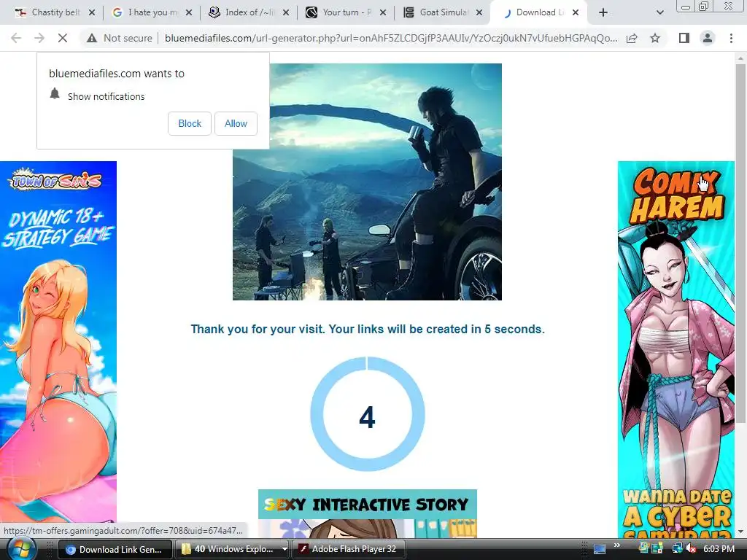Bookmark this page with star icon
Screen dimensions: 747x560
655,38
